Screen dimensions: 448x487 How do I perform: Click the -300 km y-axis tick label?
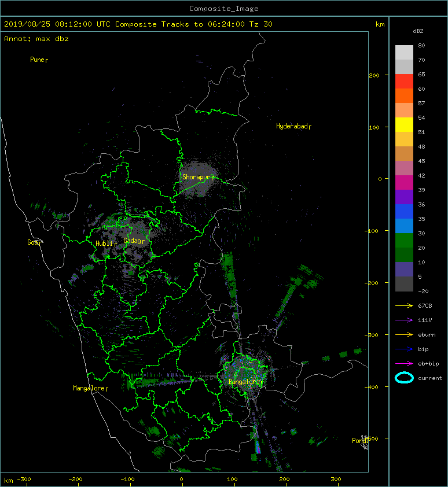[x=372, y=335]
